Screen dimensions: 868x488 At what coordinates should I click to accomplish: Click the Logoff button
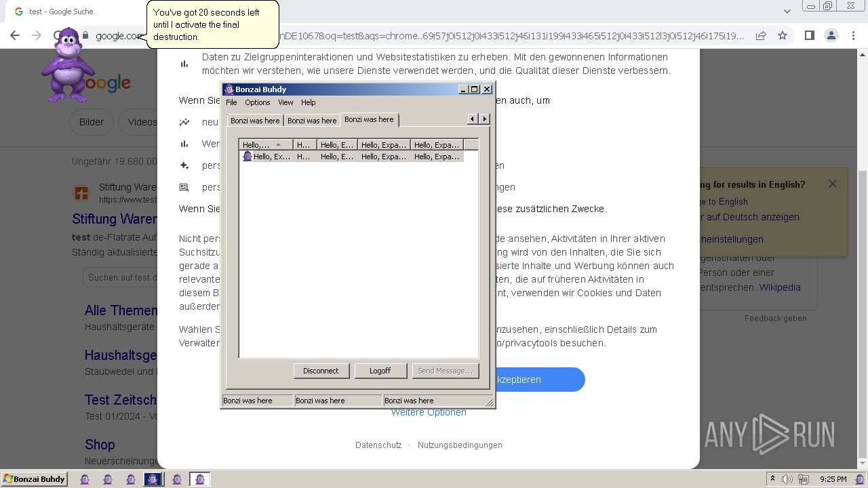click(x=380, y=371)
